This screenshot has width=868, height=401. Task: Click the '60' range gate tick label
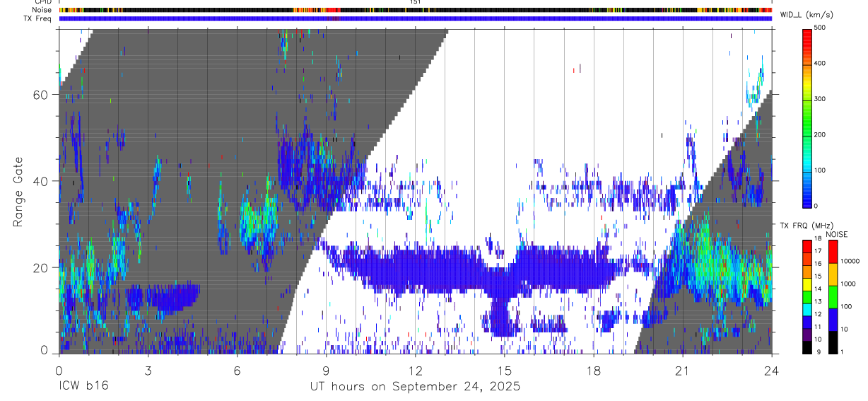point(41,94)
